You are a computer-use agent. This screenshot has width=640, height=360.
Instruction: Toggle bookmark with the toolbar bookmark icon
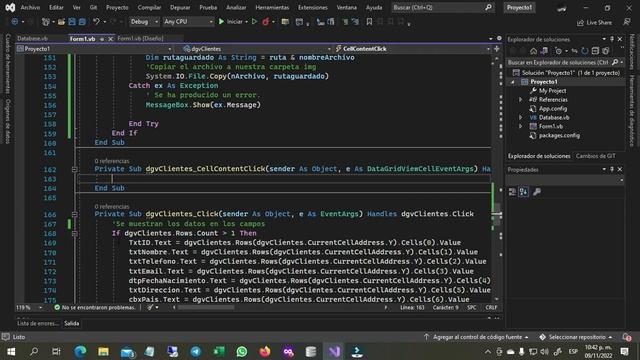(x=369, y=22)
